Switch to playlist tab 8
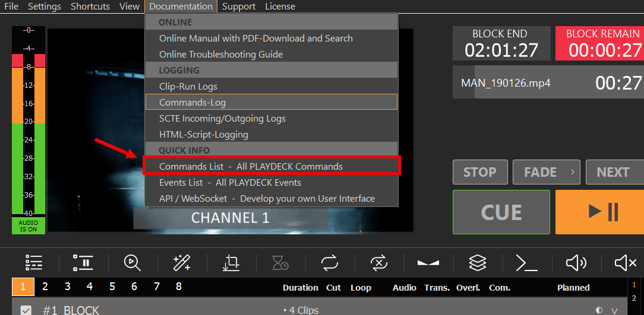 coord(179,287)
